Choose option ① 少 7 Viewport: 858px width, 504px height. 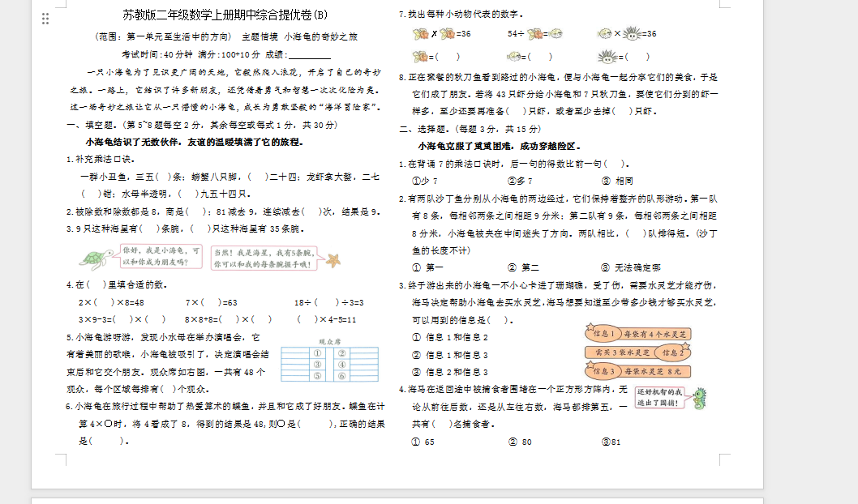(425, 181)
